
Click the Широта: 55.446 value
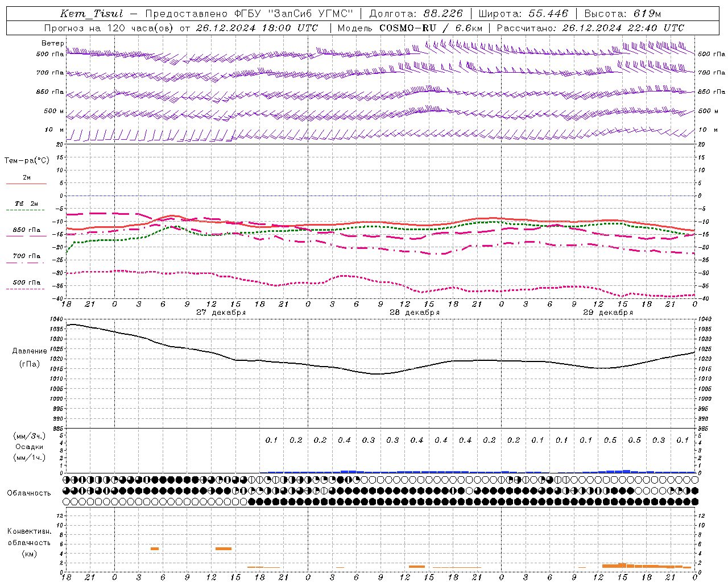(523, 14)
